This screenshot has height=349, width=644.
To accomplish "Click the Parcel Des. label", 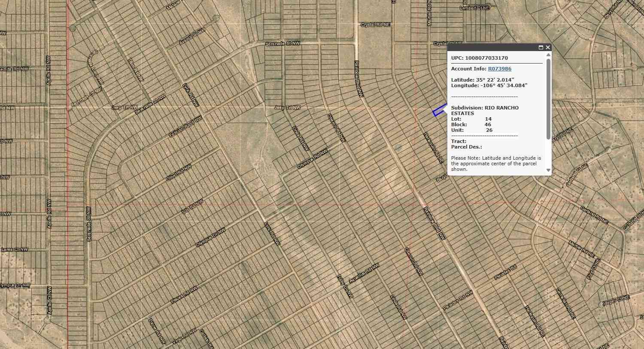I will 467,147.
